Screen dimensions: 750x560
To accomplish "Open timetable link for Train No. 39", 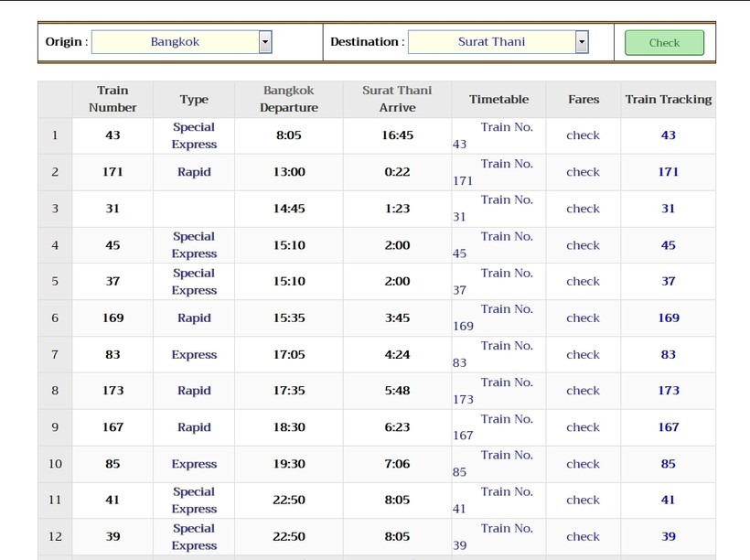I will [506, 529].
